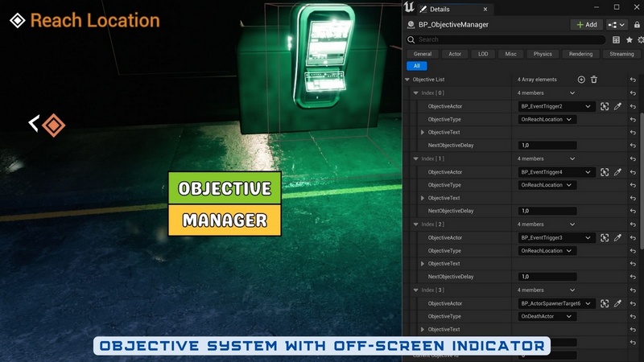Pick actor from scene for BP_ActorSpawnerTarget6
This screenshot has width=644, height=362.
pos(617,303)
